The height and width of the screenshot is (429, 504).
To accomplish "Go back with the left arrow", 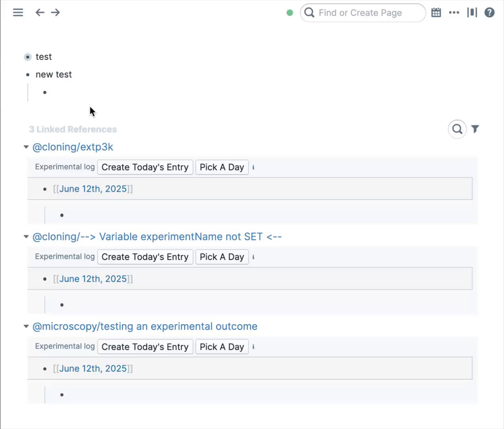I will click(40, 13).
